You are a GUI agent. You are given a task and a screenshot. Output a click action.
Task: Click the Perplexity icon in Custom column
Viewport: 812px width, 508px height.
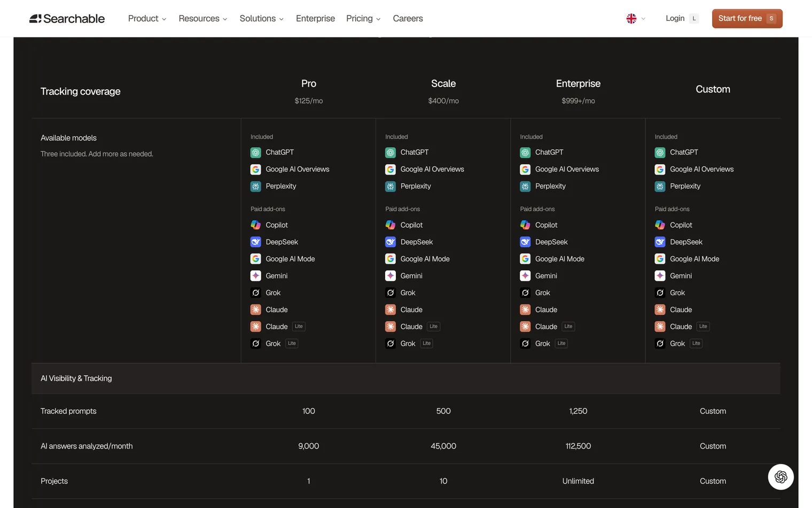[x=660, y=186]
